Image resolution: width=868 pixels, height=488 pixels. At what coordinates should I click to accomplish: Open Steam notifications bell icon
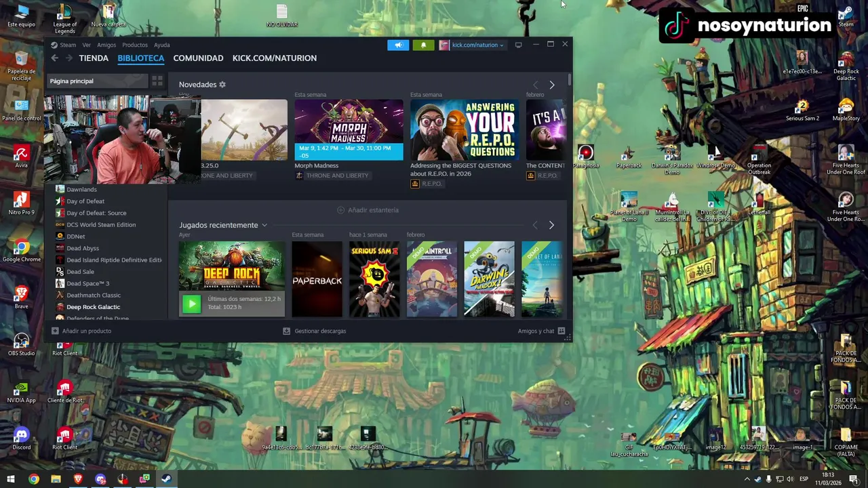coord(423,45)
